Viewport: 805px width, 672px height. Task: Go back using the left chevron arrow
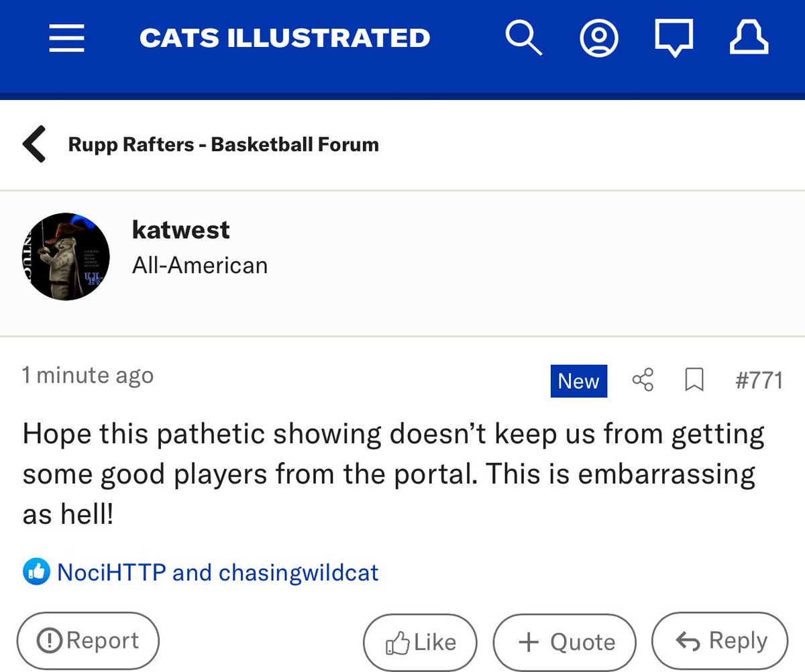[34, 144]
